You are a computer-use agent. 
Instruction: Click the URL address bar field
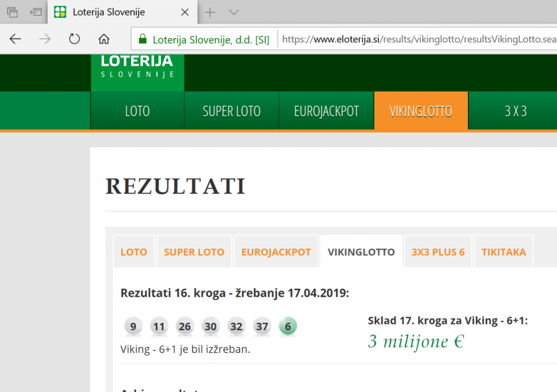pyautogui.click(x=415, y=40)
